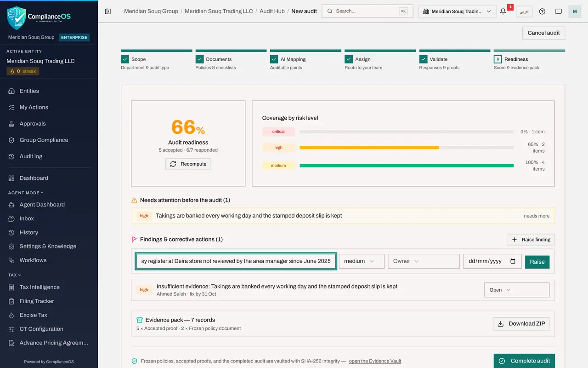The height and width of the screenshot is (368, 588).
Task: Collapse the TAX section
Action: coord(15,275)
